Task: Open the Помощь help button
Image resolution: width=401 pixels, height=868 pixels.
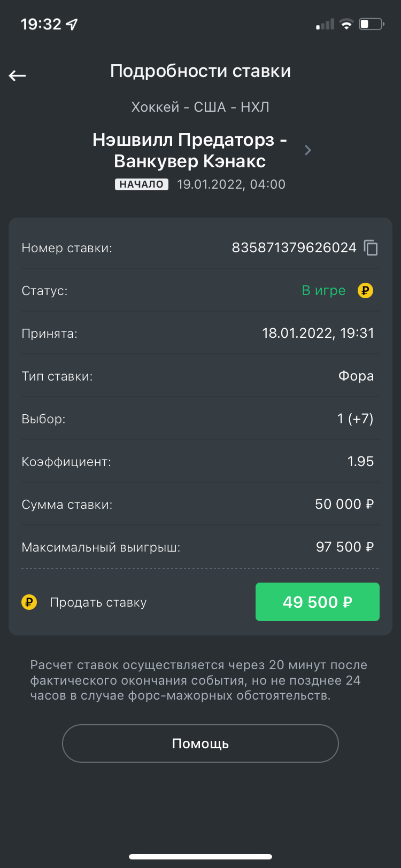Action: coord(200,743)
